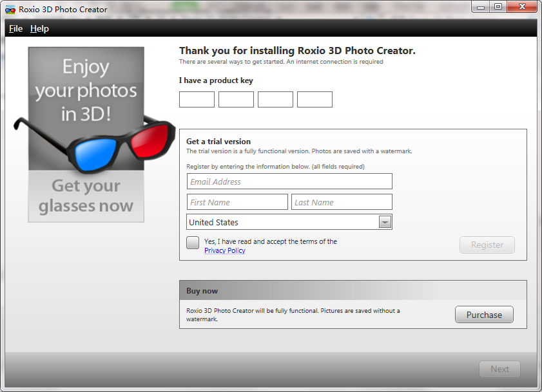Minimize the Roxio 3D Photo Creator window

[x=481, y=7]
